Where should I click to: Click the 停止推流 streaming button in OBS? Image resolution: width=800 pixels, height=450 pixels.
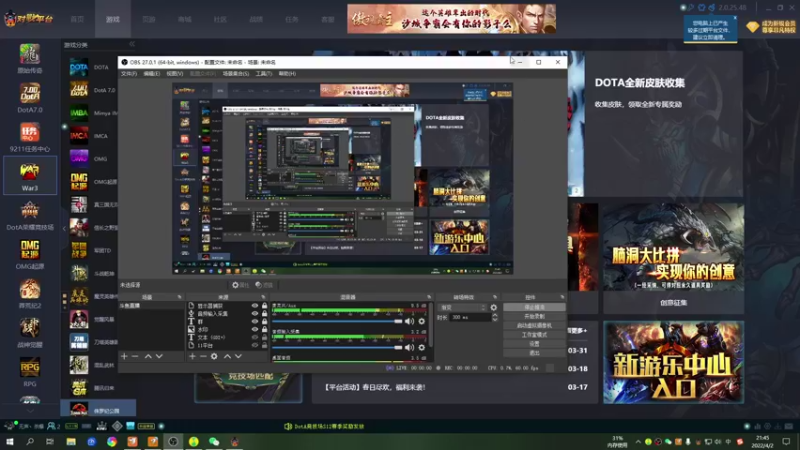point(534,307)
